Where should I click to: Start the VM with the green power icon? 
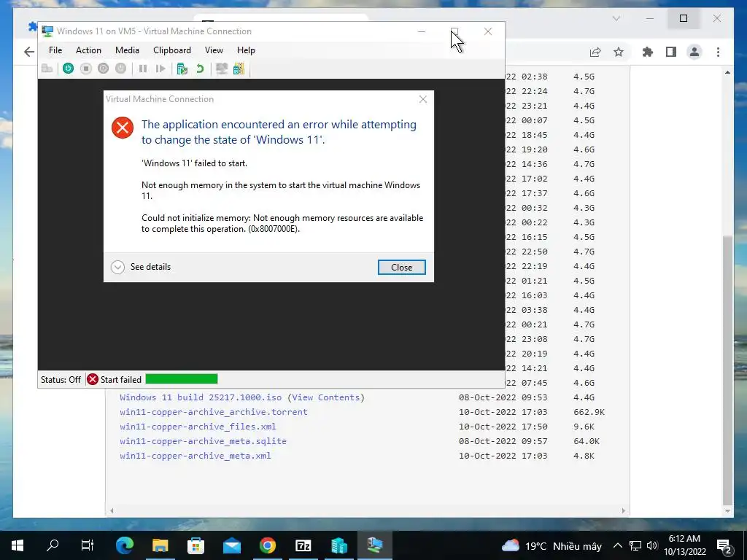point(68,69)
